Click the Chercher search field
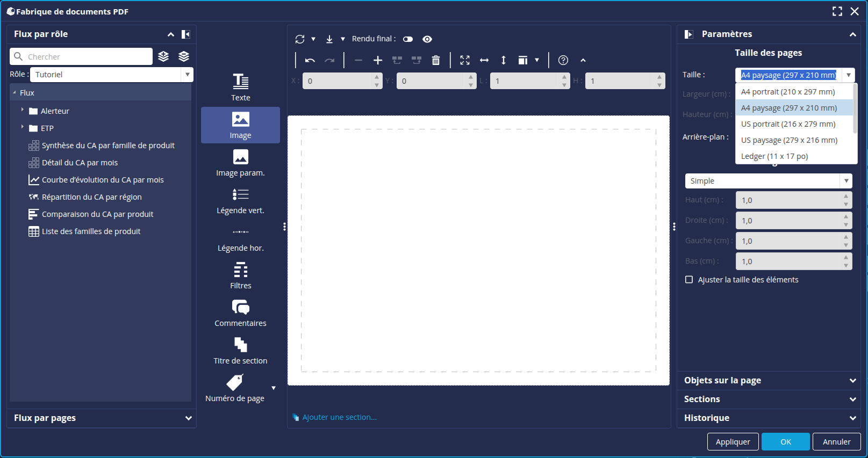 (x=86, y=56)
